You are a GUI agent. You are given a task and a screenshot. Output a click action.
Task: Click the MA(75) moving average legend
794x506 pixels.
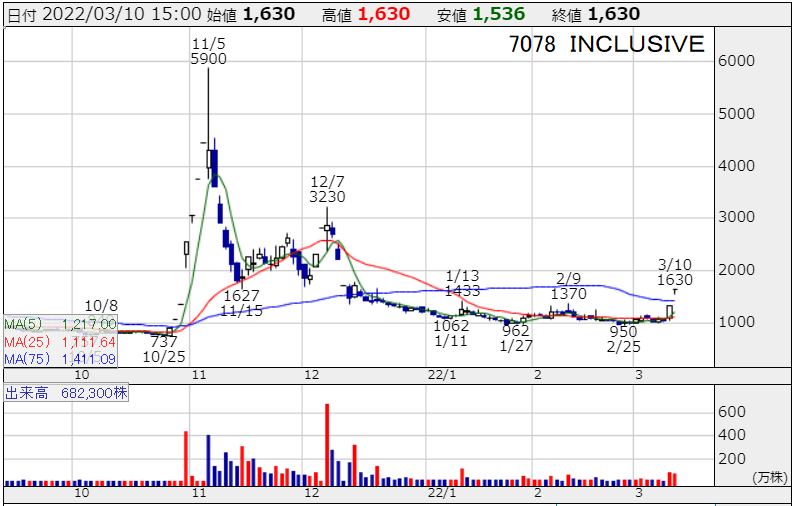60,358
